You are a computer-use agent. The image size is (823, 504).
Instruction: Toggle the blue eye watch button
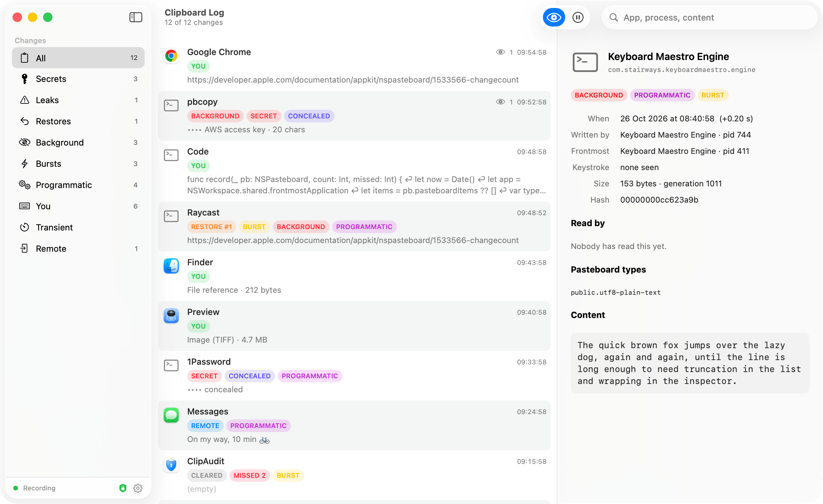click(x=554, y=17)
